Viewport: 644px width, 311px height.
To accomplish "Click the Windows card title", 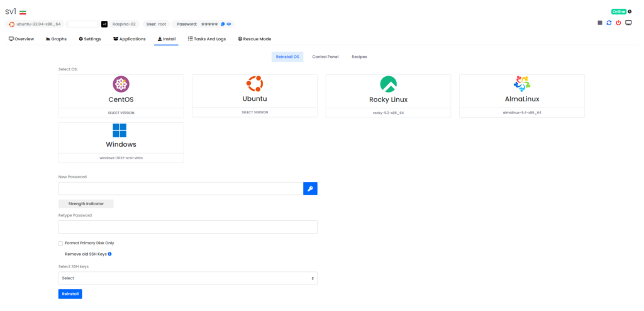I will pyautogui.click(x=121, y=144).
